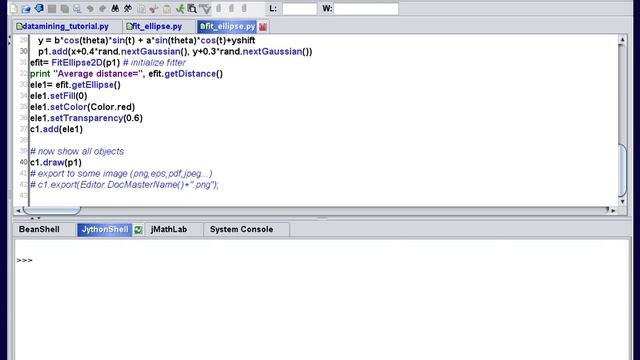Click the undo arrow icon
The width and height of the screenshot is (640, 360).
[90, 8]
